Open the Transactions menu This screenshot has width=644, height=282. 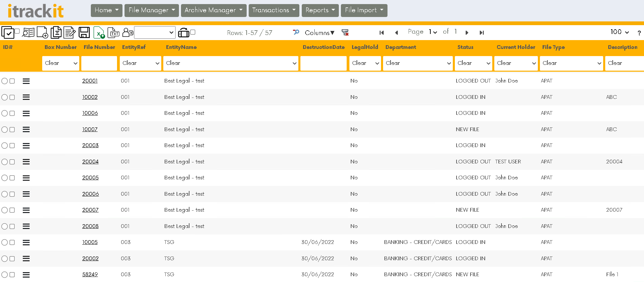click(274, 10)
